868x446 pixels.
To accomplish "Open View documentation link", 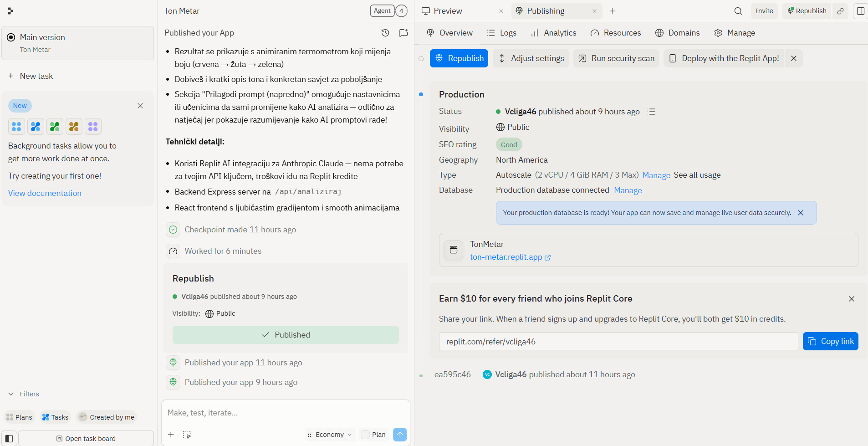I will 45,193.
